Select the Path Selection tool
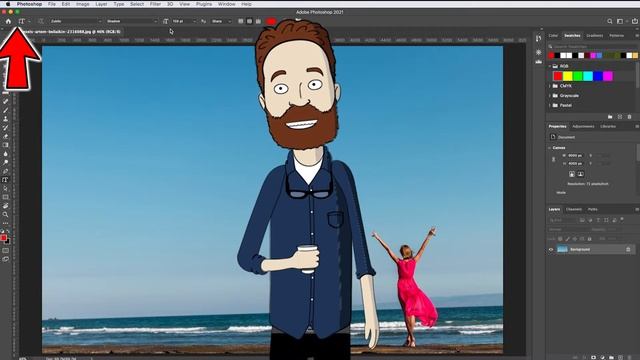The width and height of the screenshot is (640, 360). coord(5,189)
